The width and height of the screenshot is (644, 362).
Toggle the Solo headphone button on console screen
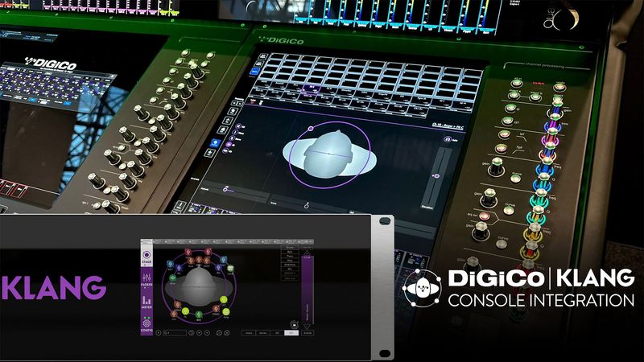pos(448,139)
